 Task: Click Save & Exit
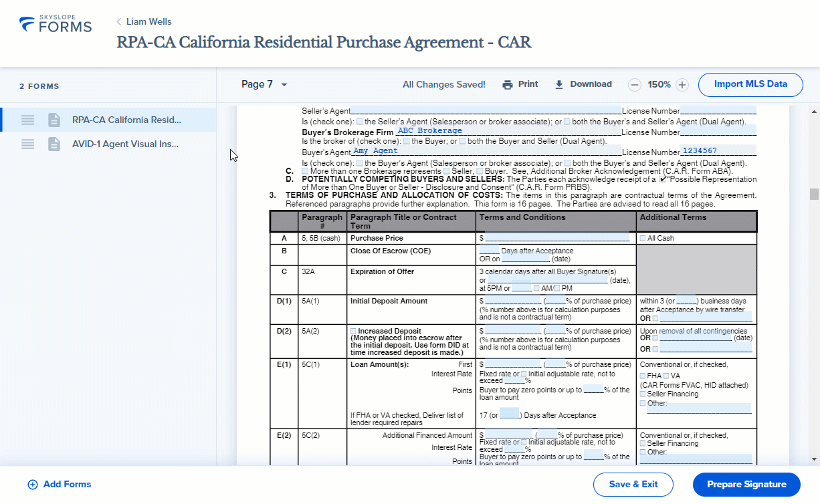pyautogui.click(x=633, y=485)
